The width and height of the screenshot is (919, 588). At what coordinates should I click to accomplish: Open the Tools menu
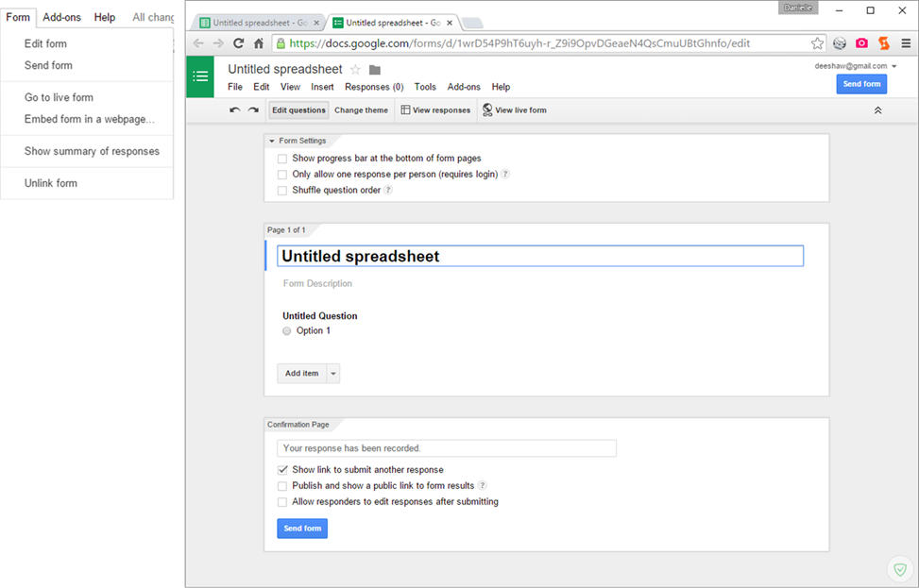425,87
